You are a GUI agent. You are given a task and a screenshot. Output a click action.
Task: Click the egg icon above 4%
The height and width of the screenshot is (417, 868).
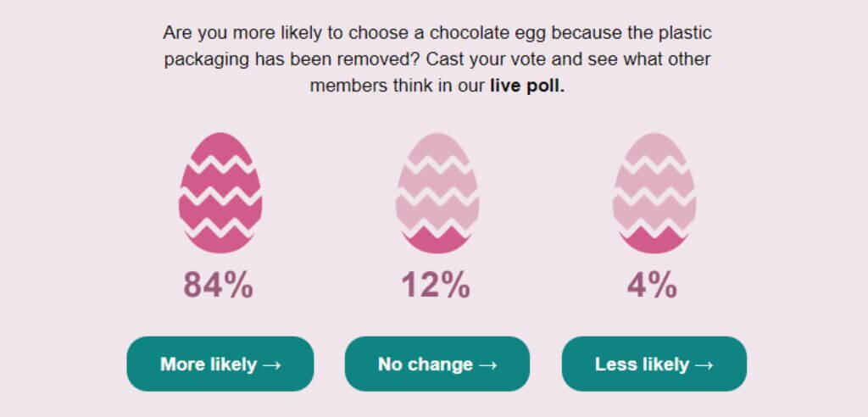point(654,192)
